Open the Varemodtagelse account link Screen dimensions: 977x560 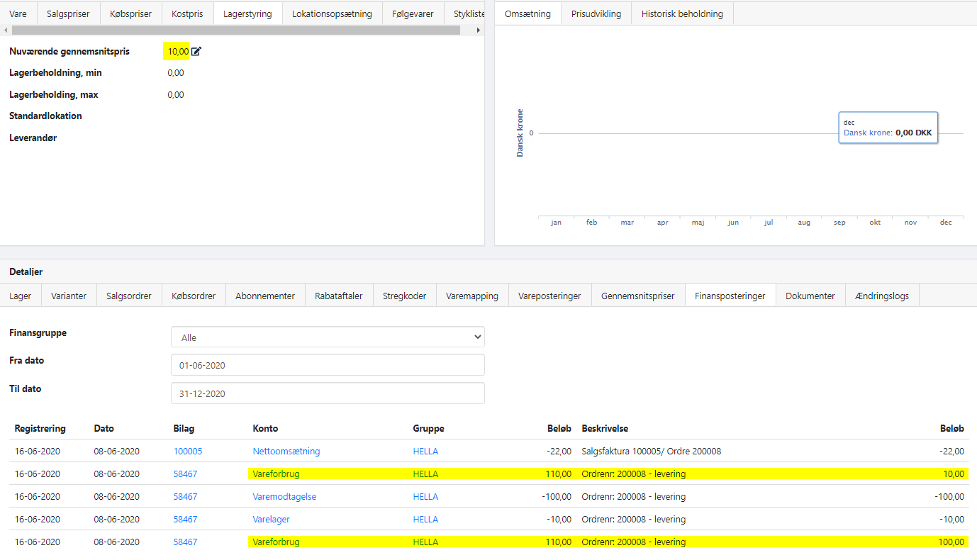click(284, 497)
